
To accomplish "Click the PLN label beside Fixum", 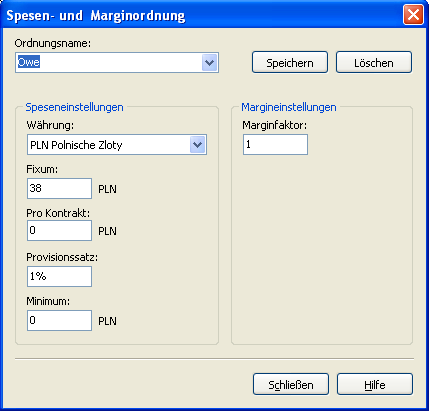I will point(107,189).
